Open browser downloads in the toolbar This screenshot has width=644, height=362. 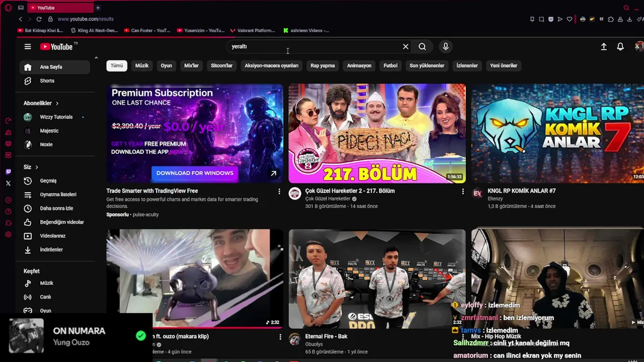coord(629,19)
